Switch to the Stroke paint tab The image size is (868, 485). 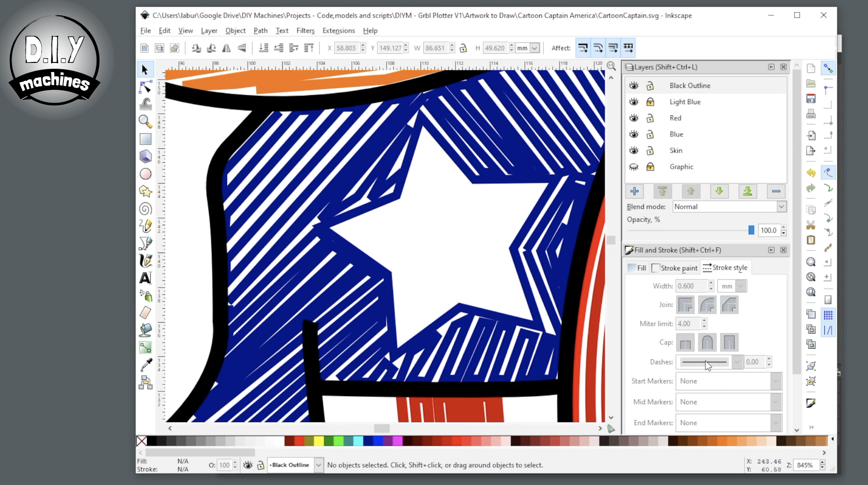(675, 268)
